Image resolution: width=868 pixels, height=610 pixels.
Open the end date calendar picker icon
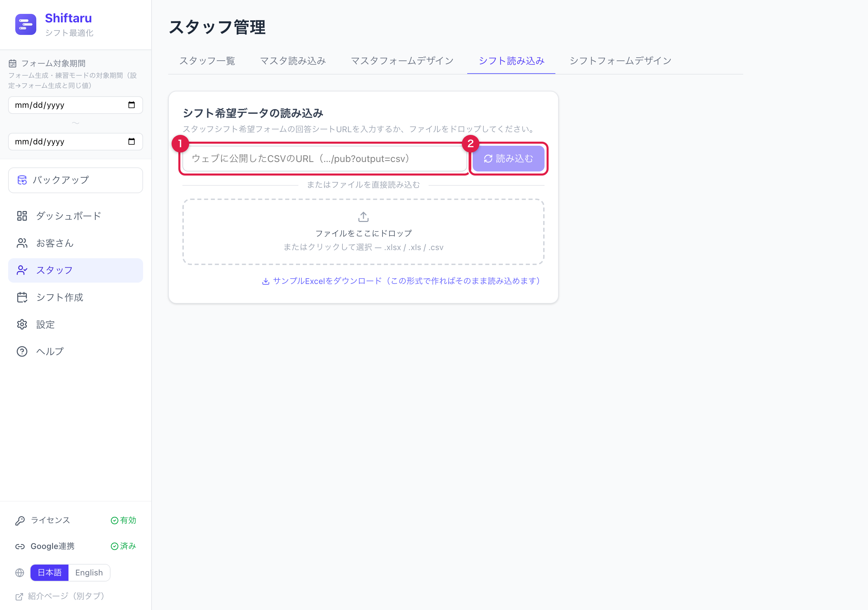132,142
